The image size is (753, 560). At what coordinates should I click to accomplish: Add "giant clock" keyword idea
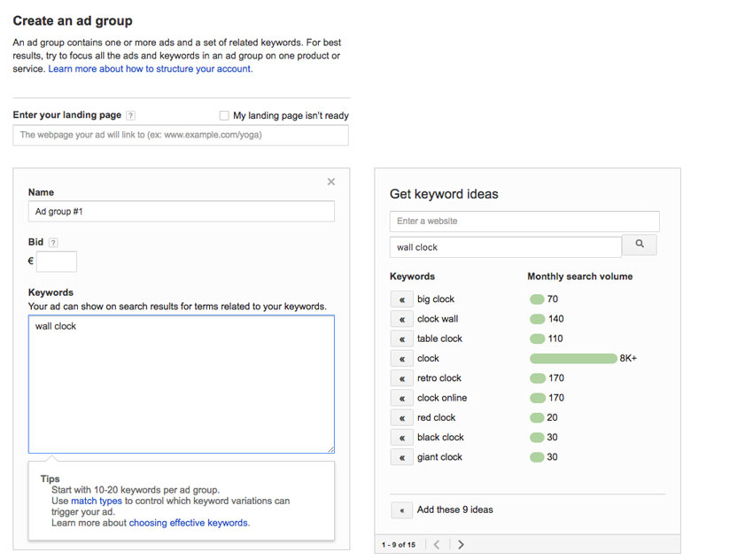click(401, 456)
